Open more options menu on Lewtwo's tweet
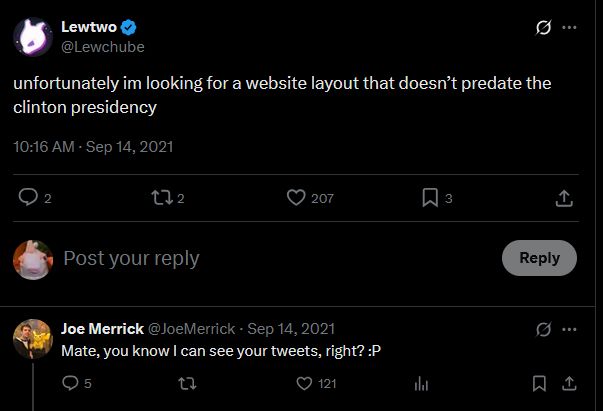This screenshot has width=603, height=411. point(569,27)
